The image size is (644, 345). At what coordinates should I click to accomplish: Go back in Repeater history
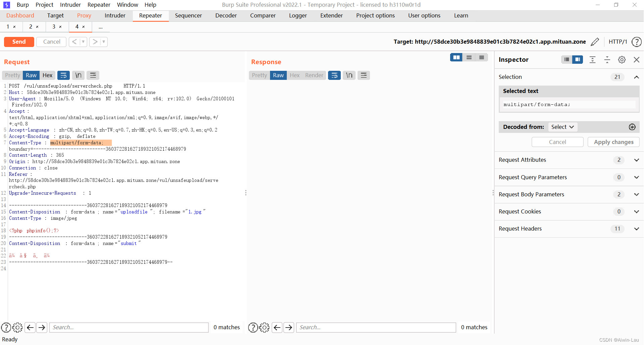click(74, 42)
